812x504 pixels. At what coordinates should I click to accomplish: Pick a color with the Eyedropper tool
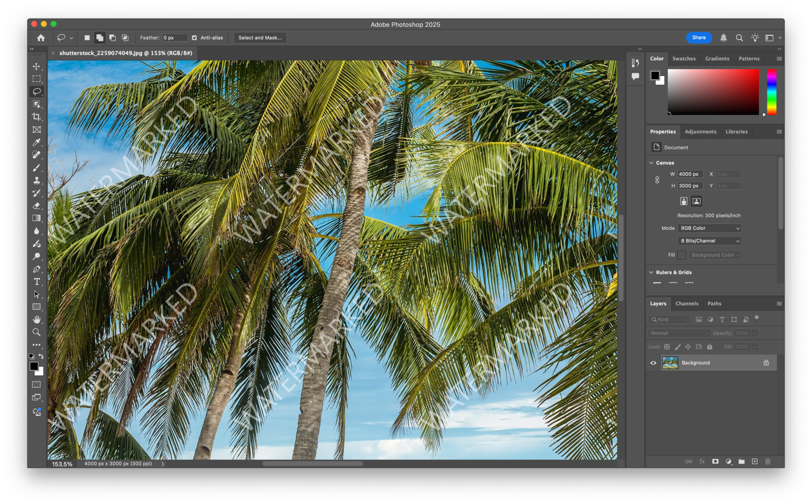[x=37, y=143]
